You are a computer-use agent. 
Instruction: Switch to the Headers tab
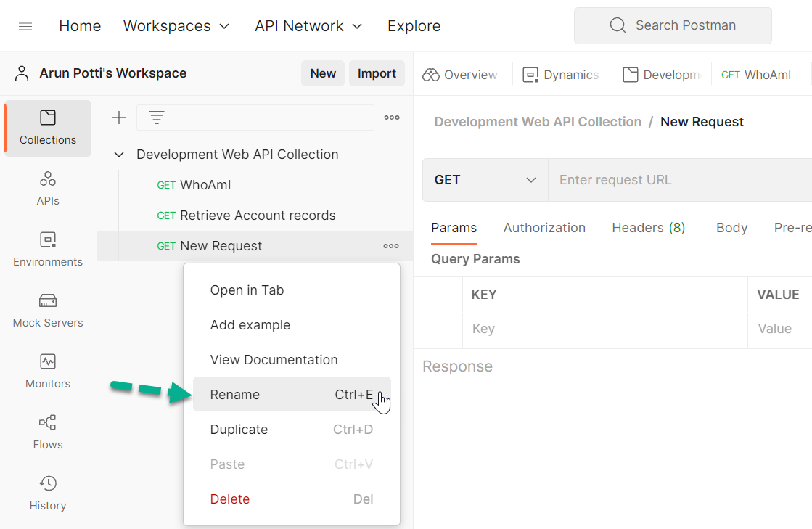(x=648, y=227)
